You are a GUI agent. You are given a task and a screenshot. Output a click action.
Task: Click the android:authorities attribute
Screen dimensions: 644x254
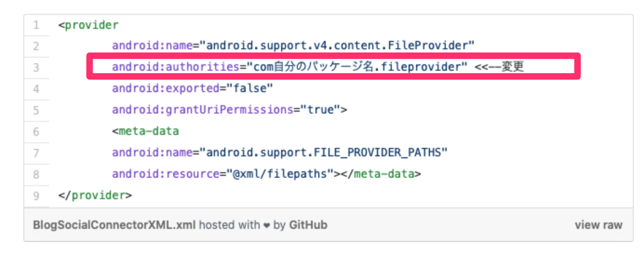[x=175, y=67]
